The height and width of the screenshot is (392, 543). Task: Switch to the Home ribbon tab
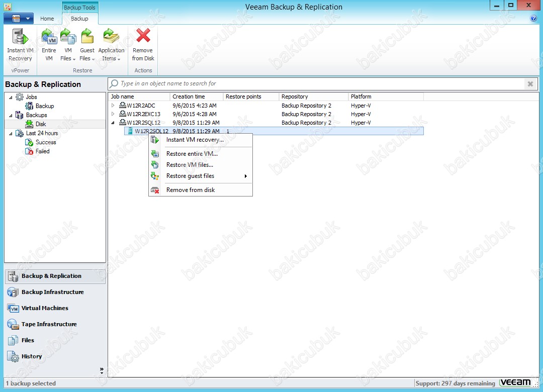[x=47, y=19]
